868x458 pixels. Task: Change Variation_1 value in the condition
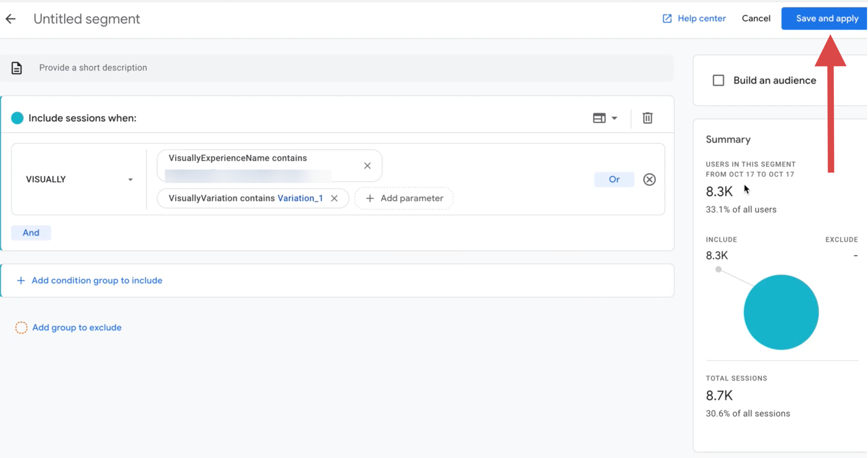[300, 198]
